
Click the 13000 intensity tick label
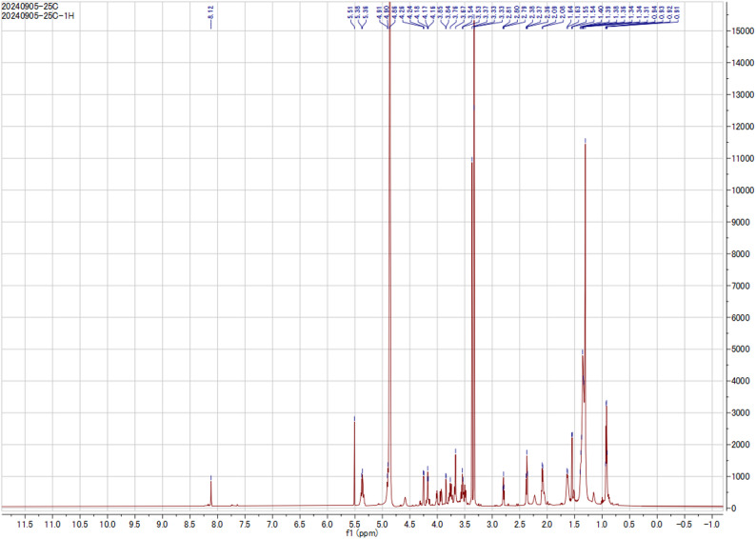[744, 94]
